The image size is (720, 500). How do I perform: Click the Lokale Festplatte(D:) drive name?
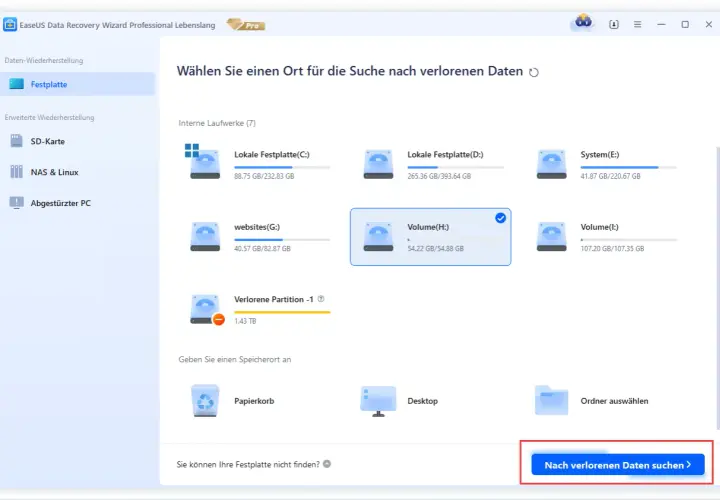tap(445, 154)
